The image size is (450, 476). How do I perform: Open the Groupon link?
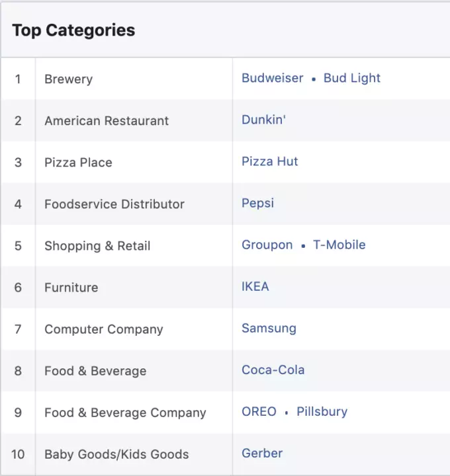coord(267,245)
